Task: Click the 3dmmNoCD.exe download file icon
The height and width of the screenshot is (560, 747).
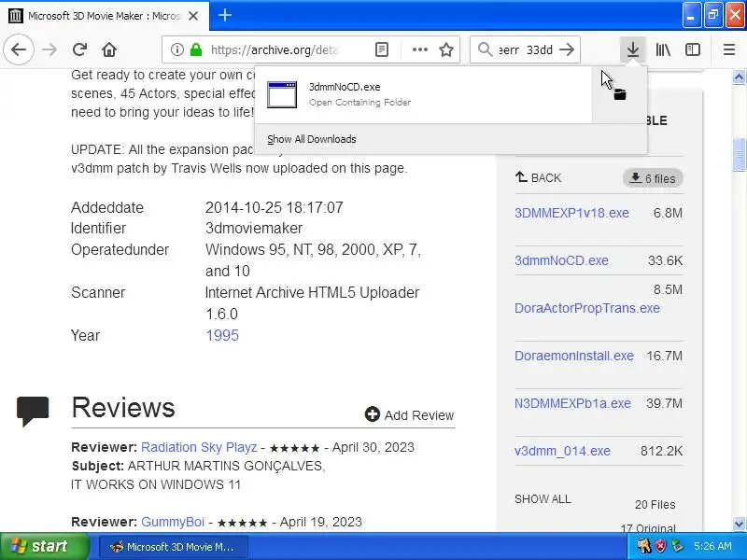Action: [x=282, y=94]
